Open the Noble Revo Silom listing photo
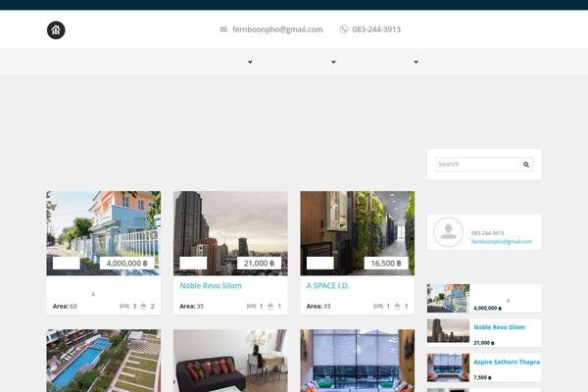The image size is (588, 392). (x=230, y=233)
